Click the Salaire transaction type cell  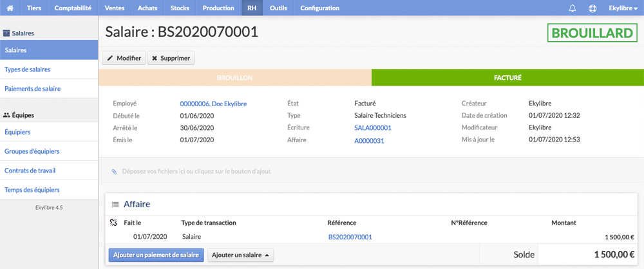click(x=191, y=237)
